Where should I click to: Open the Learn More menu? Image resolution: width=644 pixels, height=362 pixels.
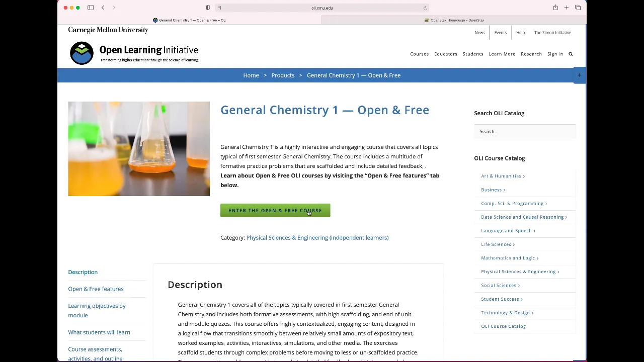tap(502, 54)
